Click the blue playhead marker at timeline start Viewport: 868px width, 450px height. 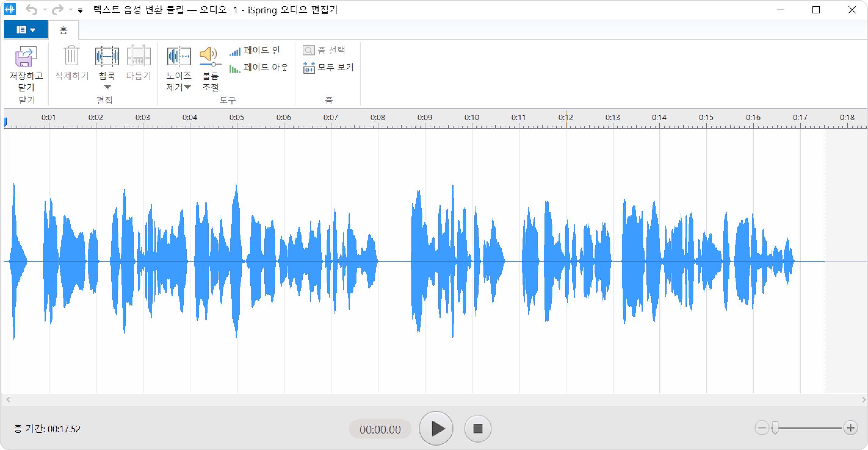5,122
